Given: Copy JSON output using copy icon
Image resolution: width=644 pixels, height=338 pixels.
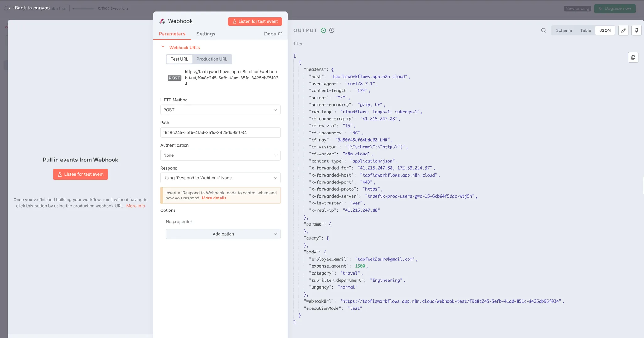Looking at the screenshot, I should (633, 57).
